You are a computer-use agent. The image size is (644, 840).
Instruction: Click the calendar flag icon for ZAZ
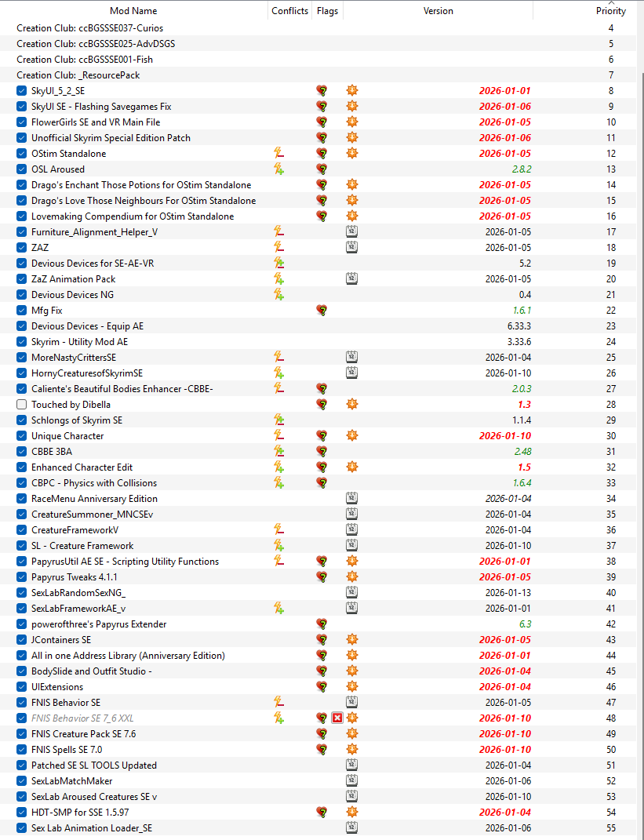pyautogui.click(x=351, y=247)
